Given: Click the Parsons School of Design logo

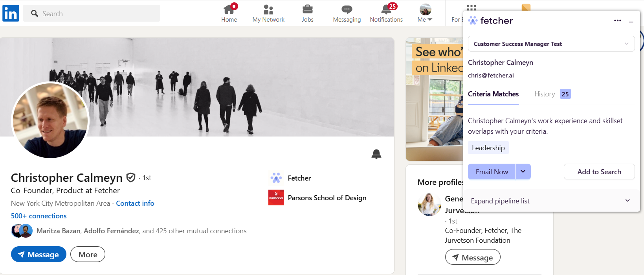Looking at the screenshot, I should (276, 197).
